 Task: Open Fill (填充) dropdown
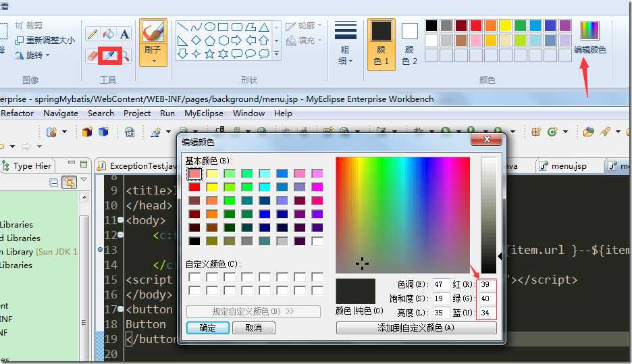[303, 41]
